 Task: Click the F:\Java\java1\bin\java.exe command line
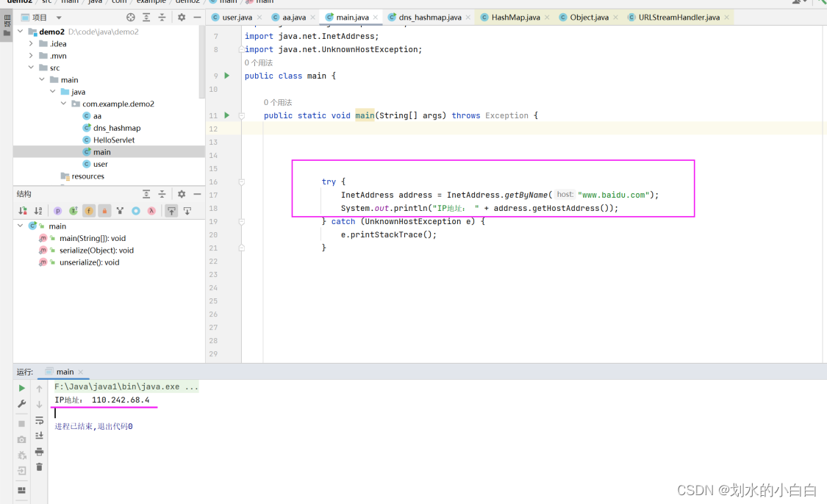(126, 387)
